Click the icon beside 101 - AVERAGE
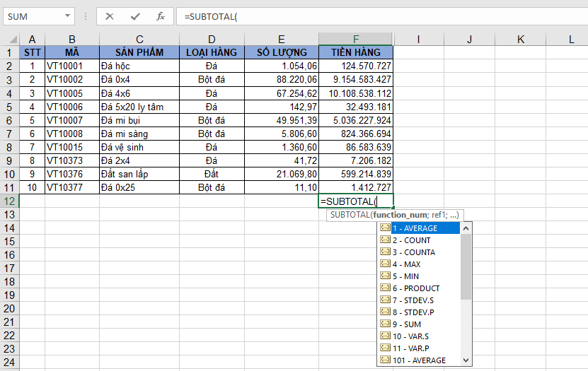Screen dimensions: 588x371 coord(385,360)
